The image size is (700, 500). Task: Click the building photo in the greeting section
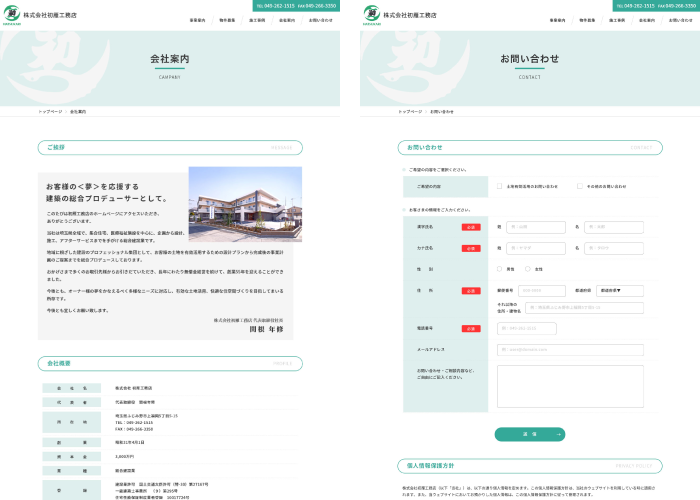(x=245, y=204)
